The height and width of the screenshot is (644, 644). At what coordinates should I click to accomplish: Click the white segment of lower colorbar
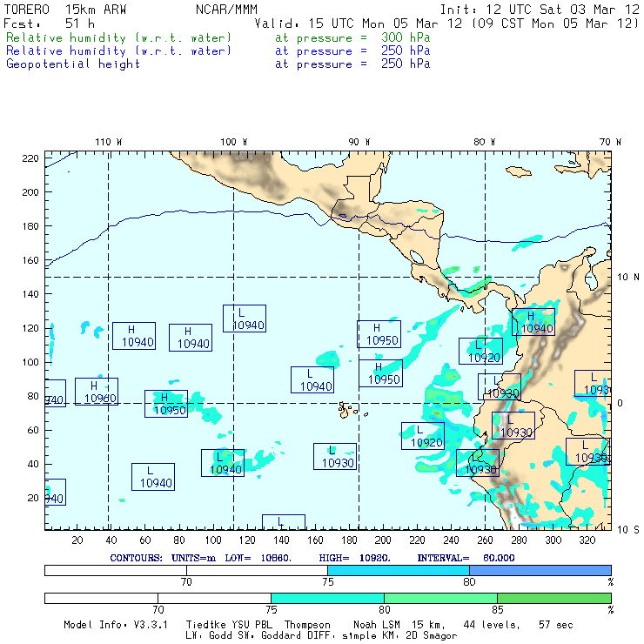coord(158,599)
